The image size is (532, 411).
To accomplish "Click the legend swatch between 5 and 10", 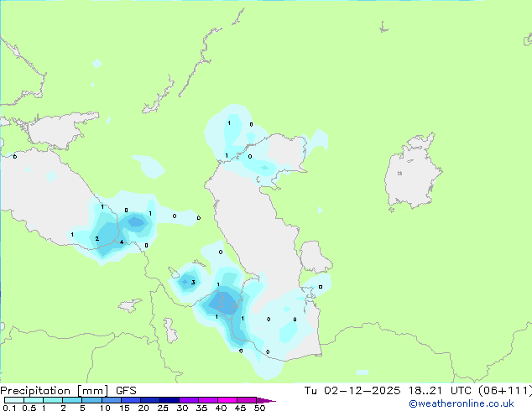I will (91, 400).
